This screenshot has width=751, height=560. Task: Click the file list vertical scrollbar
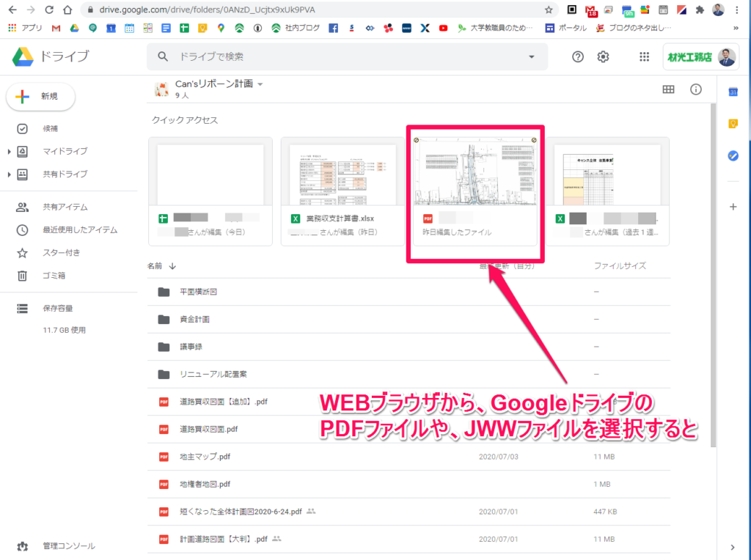tap(713, 275)
